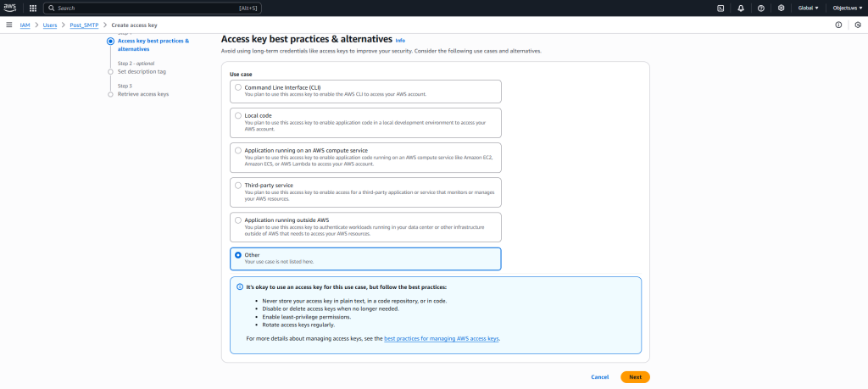The width and height of the screenshot is (868, 389).
Task: Open the info panel icon below top bar
Action: [x=838, y=25]
